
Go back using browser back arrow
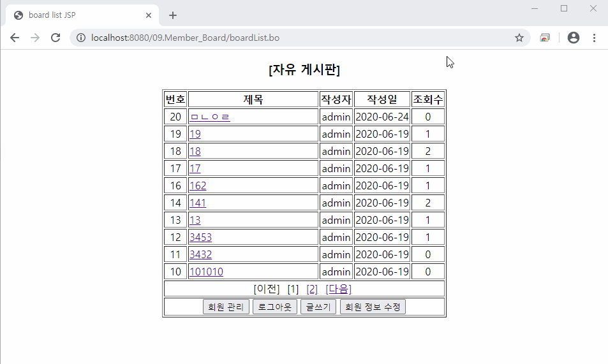click(x=15, y=38)
